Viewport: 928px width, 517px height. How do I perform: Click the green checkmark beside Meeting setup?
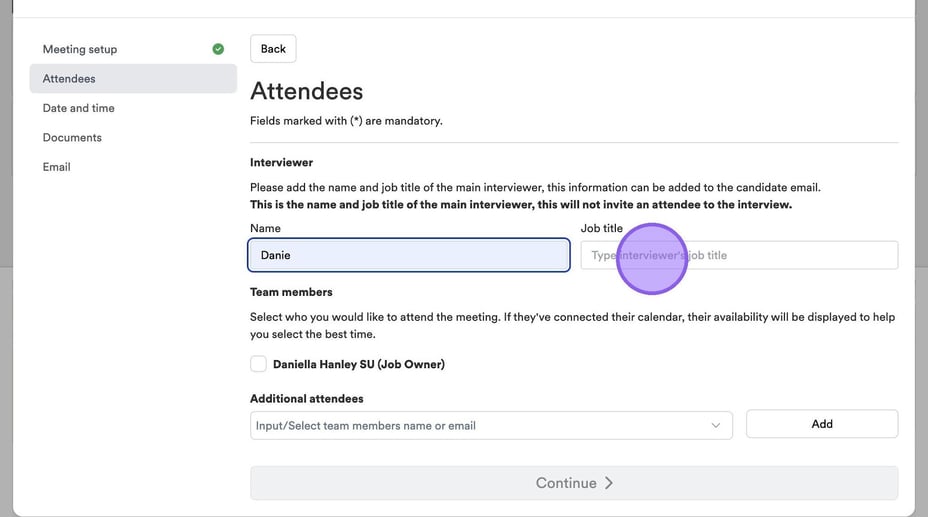tap(218, 49)
